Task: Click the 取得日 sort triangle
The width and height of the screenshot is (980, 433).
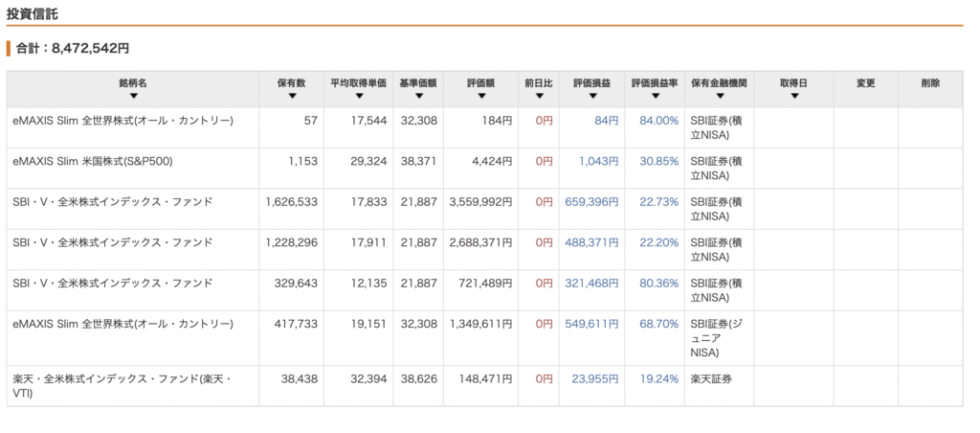Action: [x=793, y=96]
